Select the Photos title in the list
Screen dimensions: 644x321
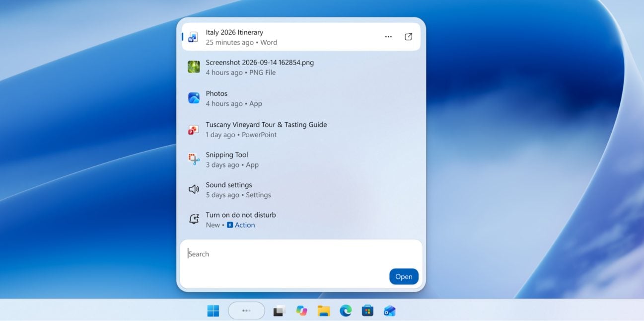click(216, 93)
